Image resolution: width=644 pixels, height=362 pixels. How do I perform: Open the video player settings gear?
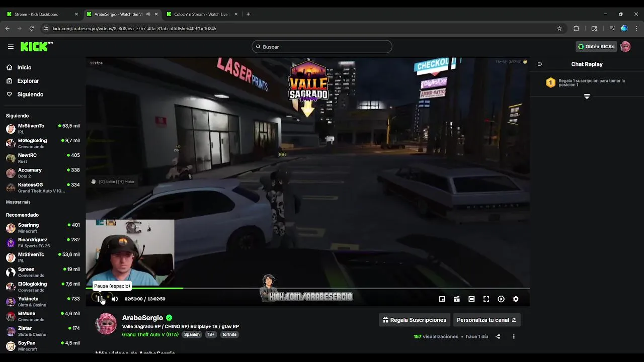[516, 299]
